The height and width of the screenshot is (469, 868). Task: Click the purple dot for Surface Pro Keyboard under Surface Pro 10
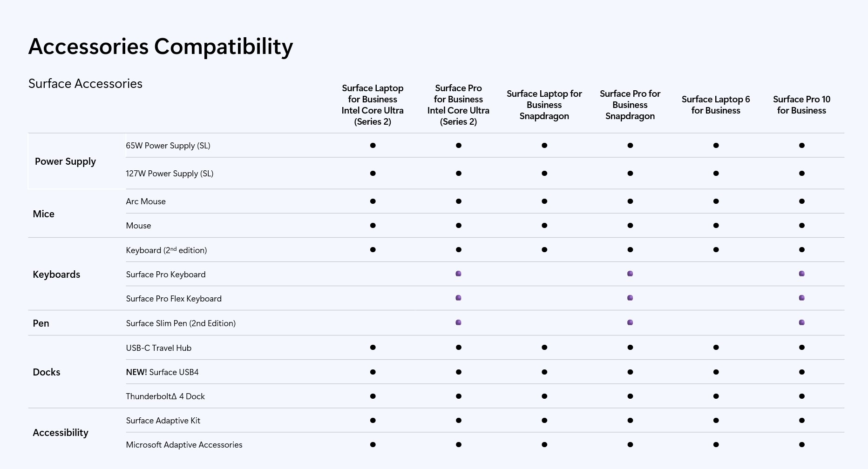801,274
